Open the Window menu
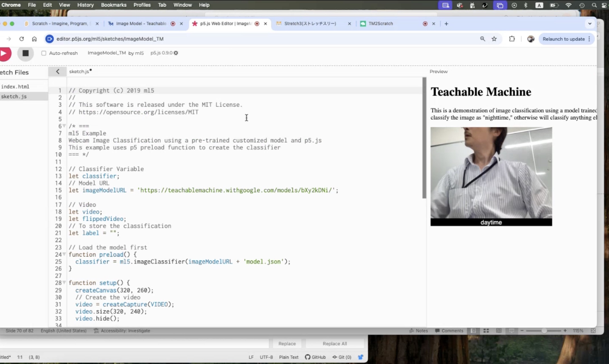 (182, 5)
